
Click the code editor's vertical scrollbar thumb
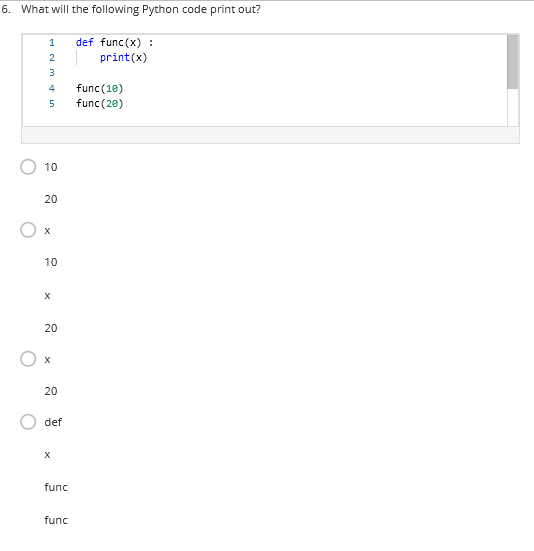(x=513, y=62)
